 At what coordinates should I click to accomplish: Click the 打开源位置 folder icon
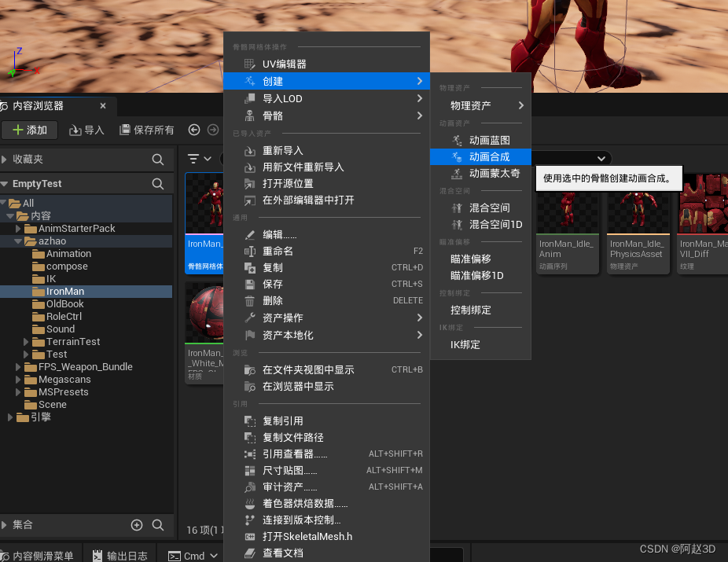(x=250, y=184)
